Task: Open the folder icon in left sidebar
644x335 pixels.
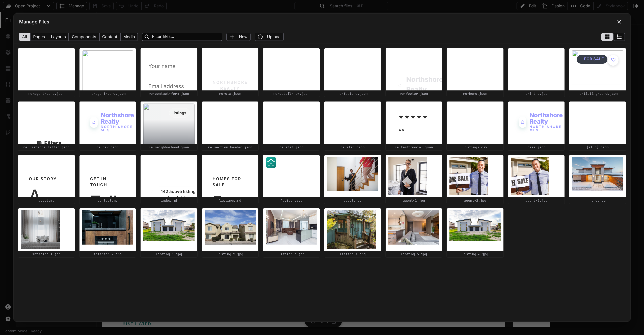Action: tap(8, 20)
